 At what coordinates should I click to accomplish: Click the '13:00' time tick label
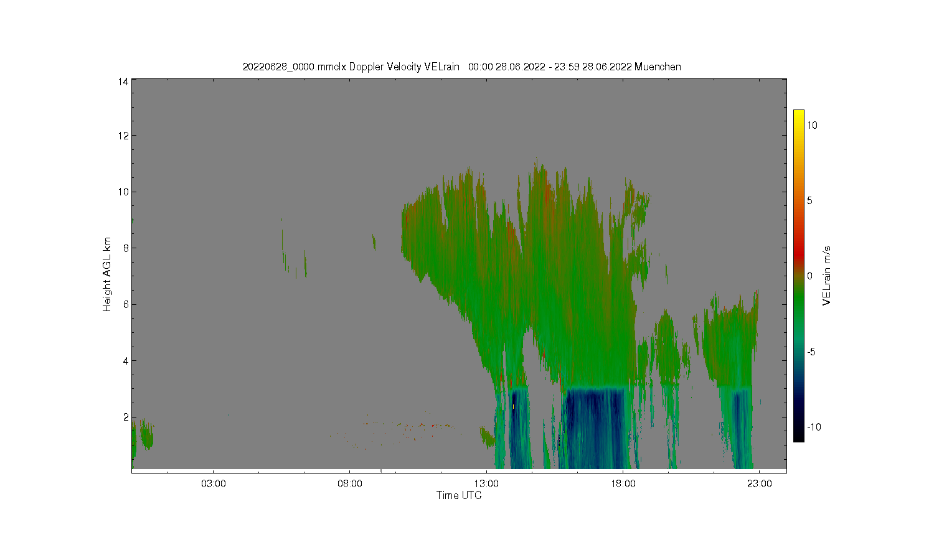pos(486,484)
